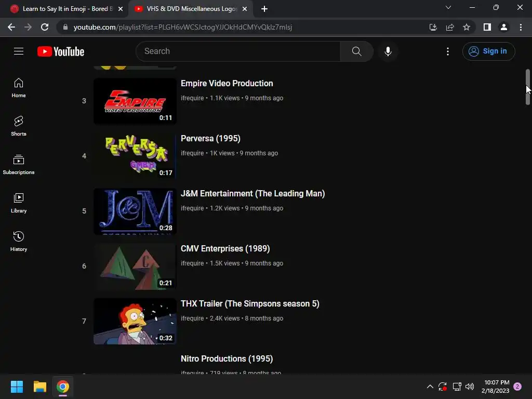Click the Sign in button
This screenshot has width=532, height=399.
pyautogui.click(x=488, y=51)
